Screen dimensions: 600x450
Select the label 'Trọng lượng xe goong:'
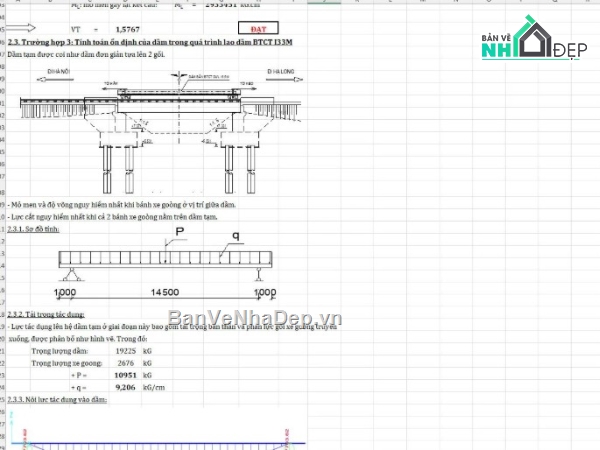(67, 363)
